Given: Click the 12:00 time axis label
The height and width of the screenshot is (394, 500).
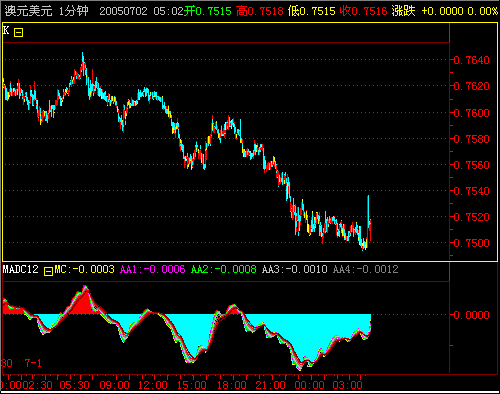Looking at the screenshot, I should click(x=153, y=385).
